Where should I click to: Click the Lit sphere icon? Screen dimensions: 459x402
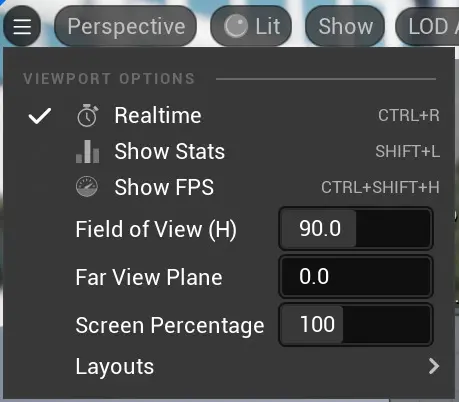236,26
